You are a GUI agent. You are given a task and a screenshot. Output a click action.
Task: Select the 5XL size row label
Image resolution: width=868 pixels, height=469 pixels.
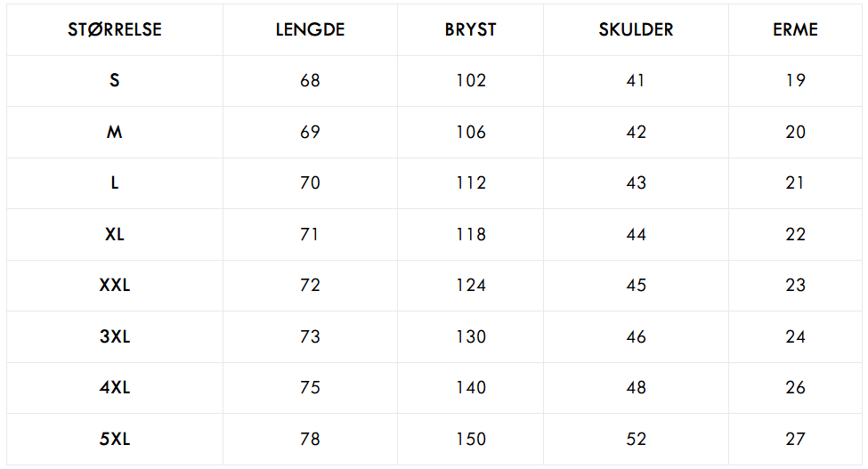tap(115, 439)
